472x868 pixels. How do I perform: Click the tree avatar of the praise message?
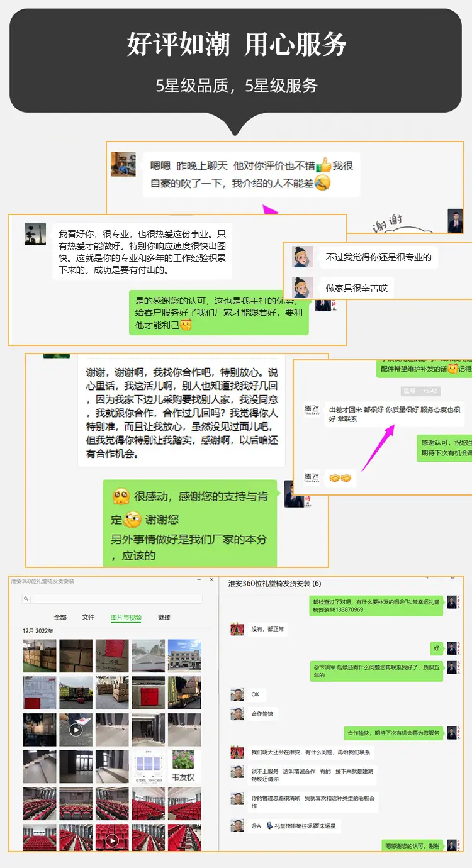tap(35, 233)
